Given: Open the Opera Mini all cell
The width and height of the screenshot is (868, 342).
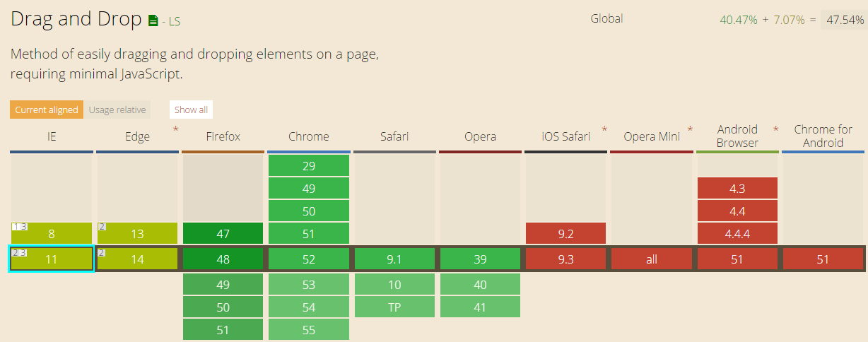Looking at the screenshot, I should pyautogui.click(x=651, y=259).
